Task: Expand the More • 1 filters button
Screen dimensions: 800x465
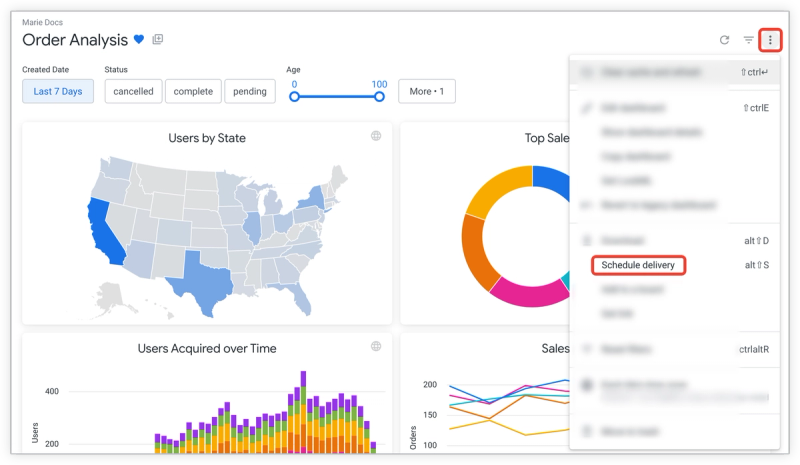Action: pos(427,91)
